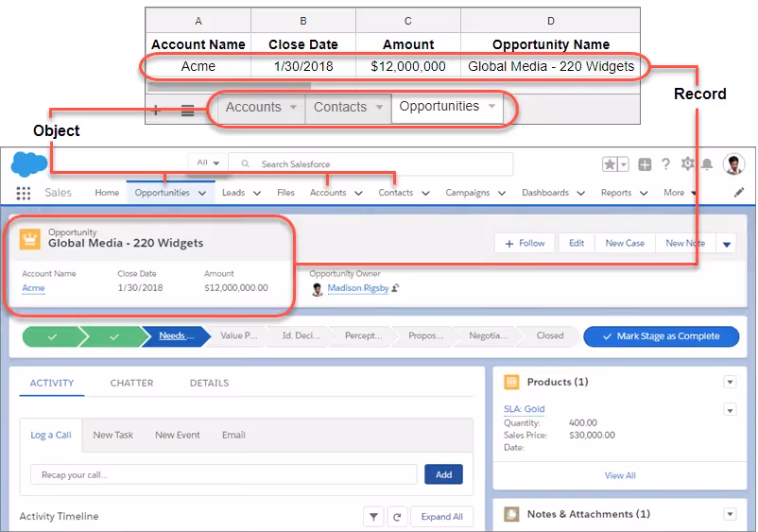Screen dimensions: 758x532
Task: Open the More navigation menu
Action: 680,193
